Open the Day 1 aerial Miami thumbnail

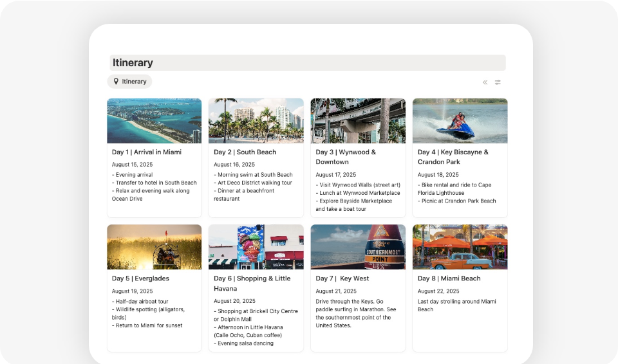click(x=154, y=121)
